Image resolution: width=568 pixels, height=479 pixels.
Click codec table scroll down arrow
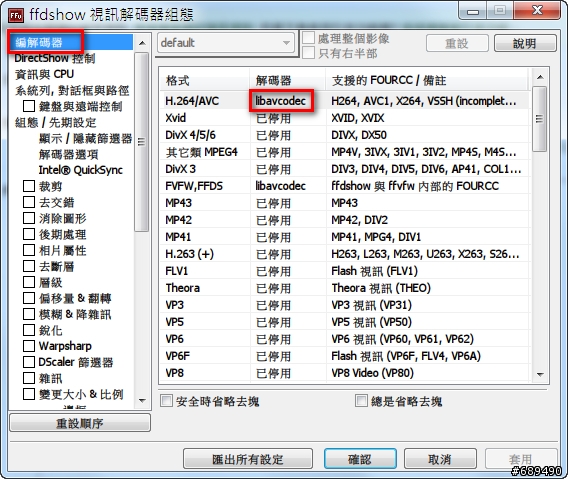click(x=540, y=374)
